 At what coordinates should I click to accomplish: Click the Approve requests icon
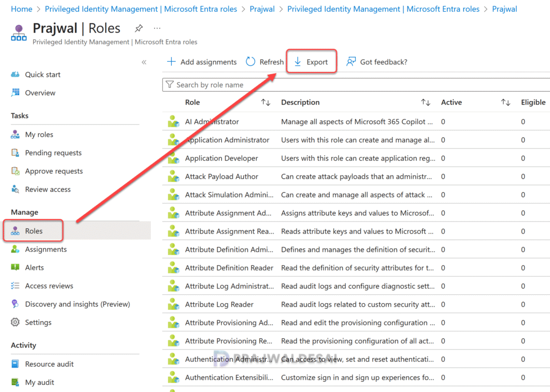15,171
